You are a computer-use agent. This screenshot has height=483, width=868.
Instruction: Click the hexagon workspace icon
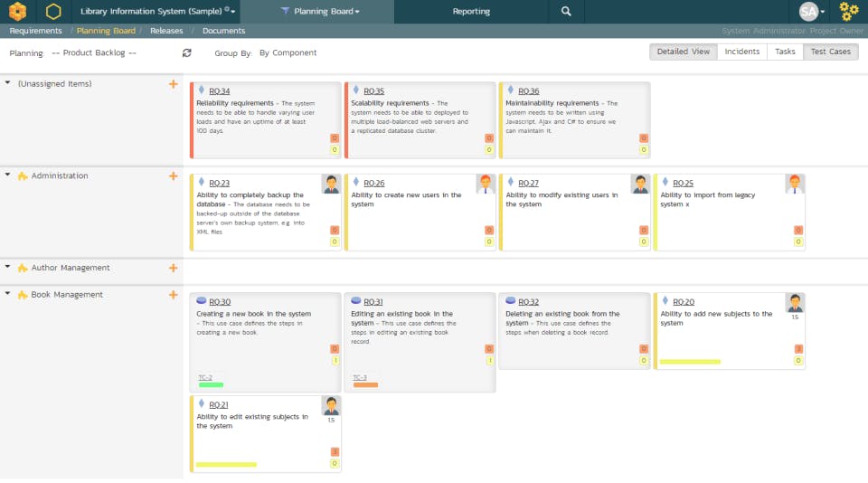(53, 11)
